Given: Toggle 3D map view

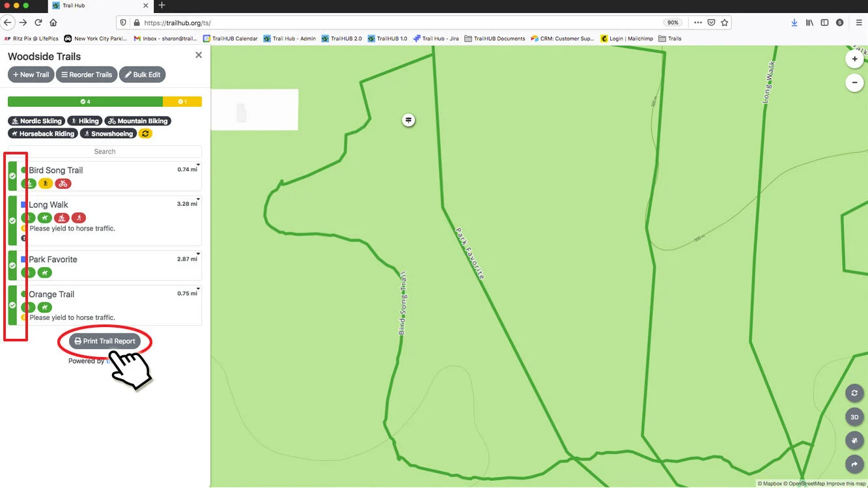Looking at the screenshot, I should point(854,417).
